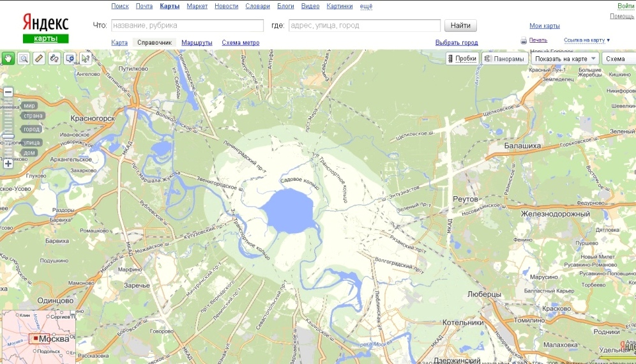Select the hand pan tool

(x=8, y=59)
